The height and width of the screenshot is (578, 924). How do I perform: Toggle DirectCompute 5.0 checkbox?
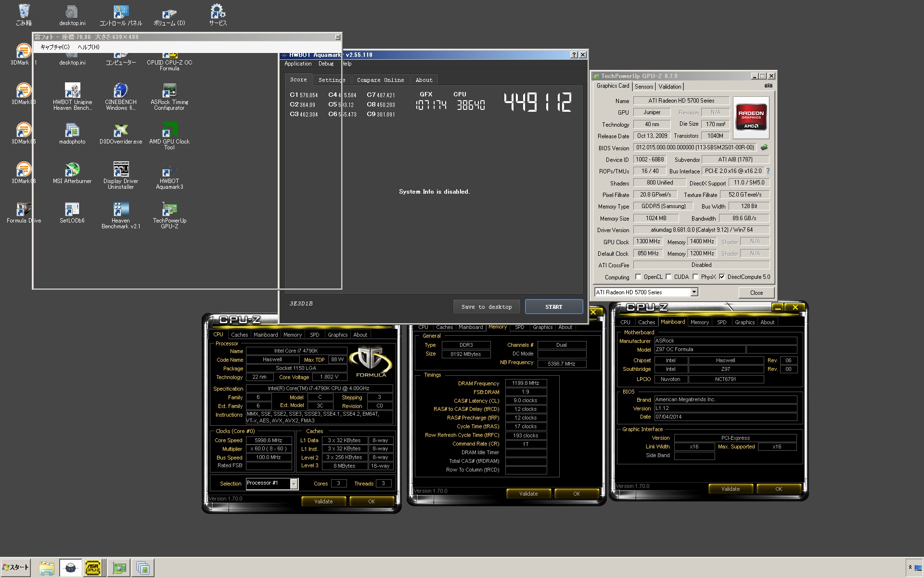[x=722, y=277]
